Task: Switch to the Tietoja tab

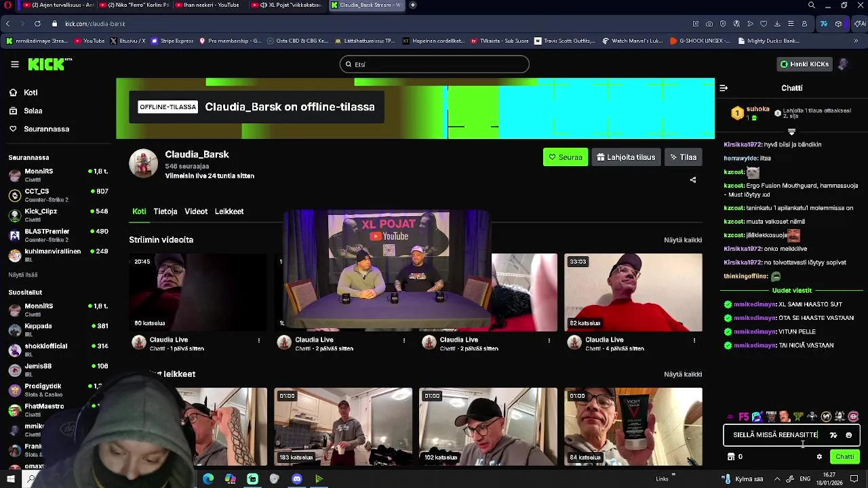Action: point(165,211)
